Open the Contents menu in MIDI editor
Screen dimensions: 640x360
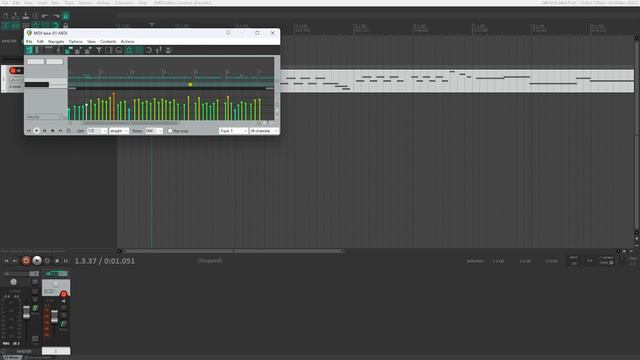coord(108,42)
